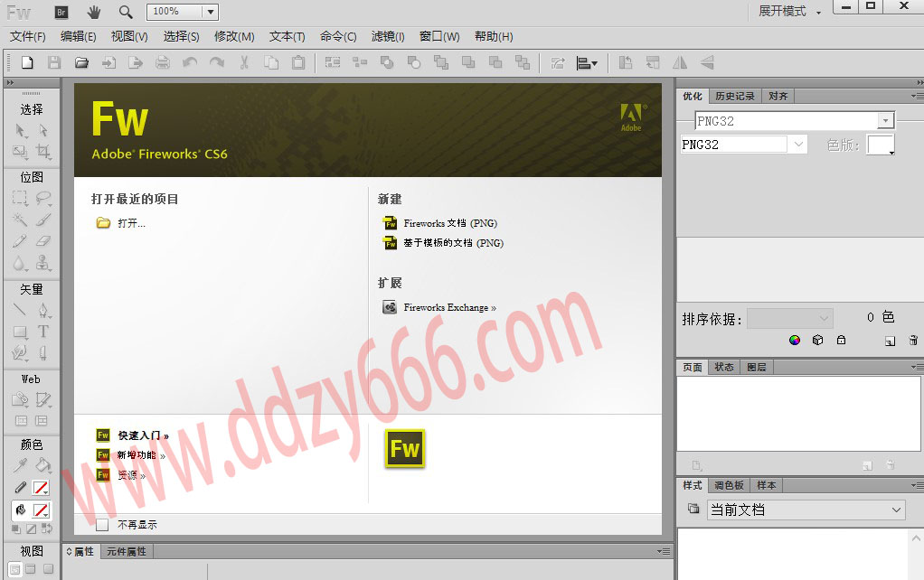Click the Print toolbar icon
This screenshot has height=580, width=924.
[x=163, y=62]
